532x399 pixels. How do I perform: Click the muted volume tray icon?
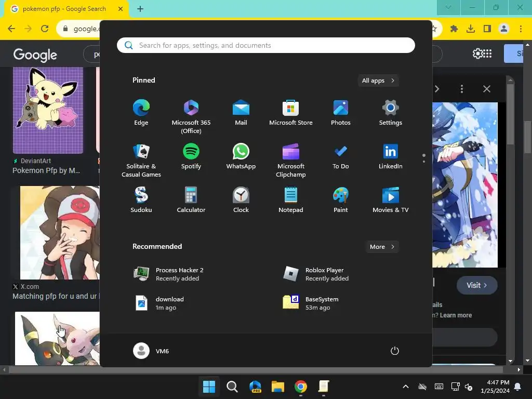coord(469,387)
